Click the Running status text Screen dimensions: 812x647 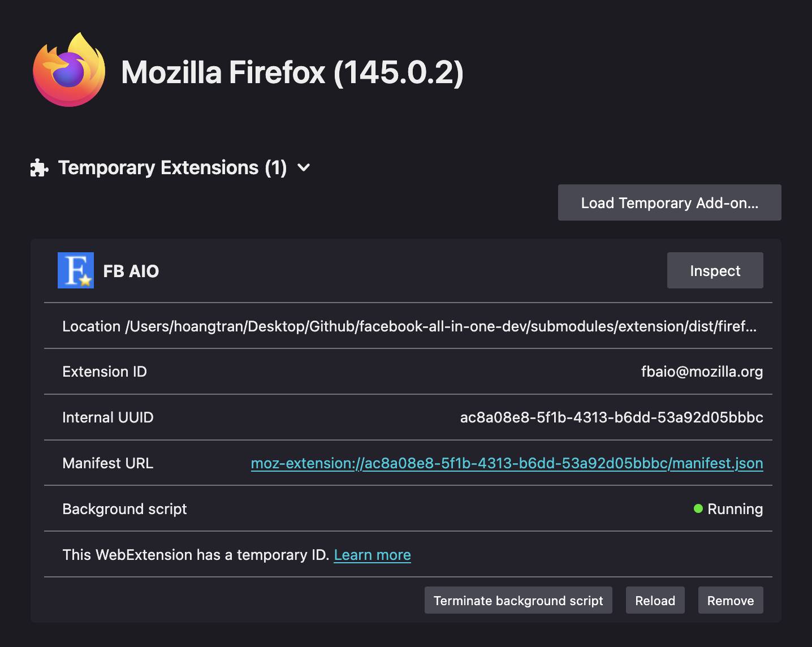(x=735, y=509)
